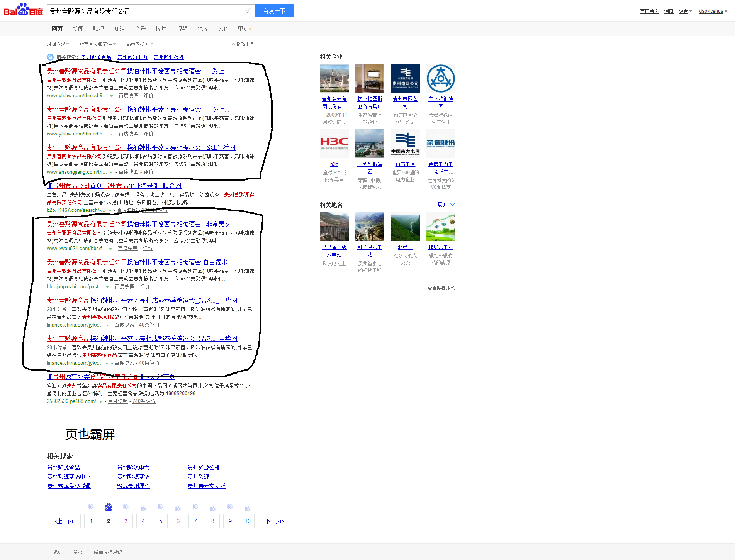Switch to 图片 tab

pos(161,29)
